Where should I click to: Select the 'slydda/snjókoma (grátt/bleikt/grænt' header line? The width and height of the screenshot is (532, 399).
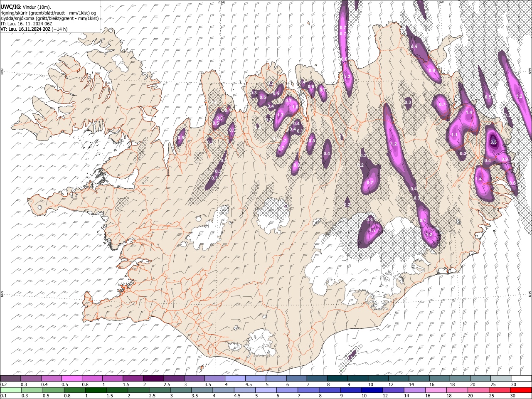[x=49, y=18]
